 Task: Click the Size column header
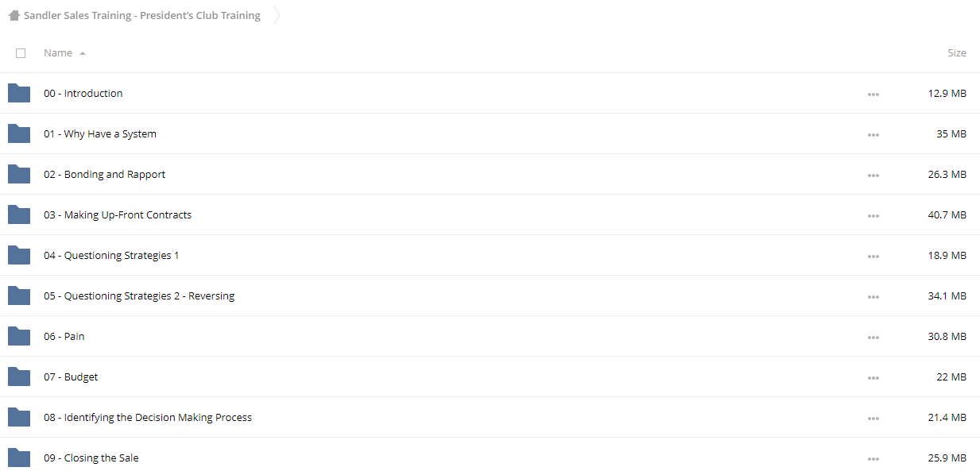coord(957,53)
